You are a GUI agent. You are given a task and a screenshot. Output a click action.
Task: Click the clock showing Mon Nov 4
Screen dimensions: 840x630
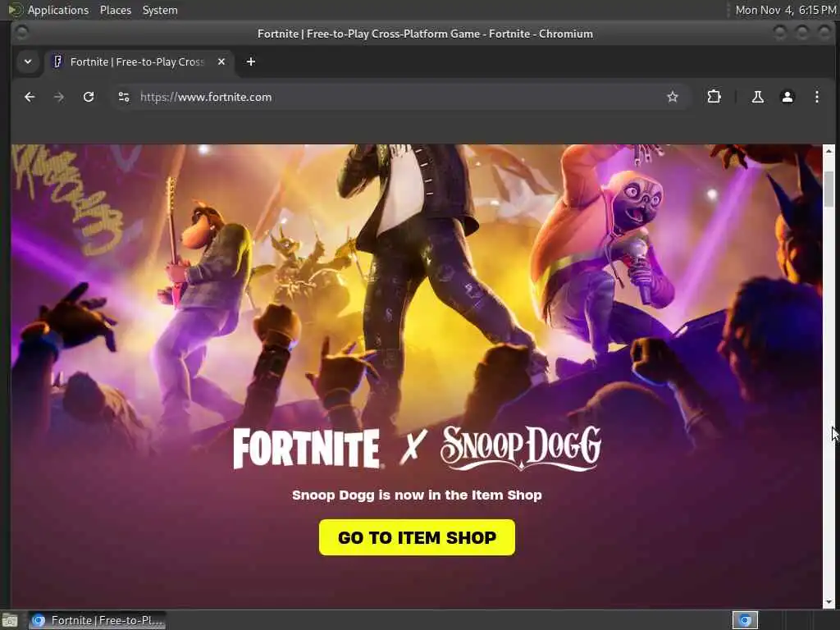[x=785, y=10]
